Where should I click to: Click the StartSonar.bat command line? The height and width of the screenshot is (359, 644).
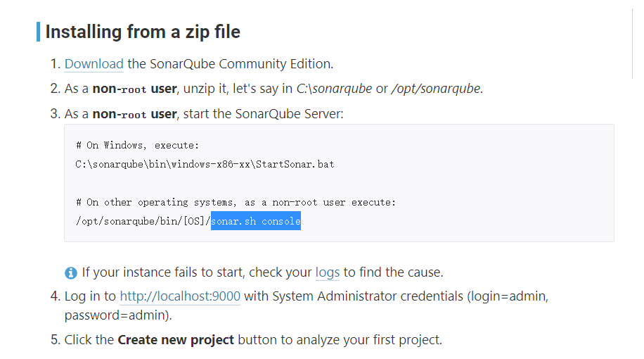click(x=205, y=164)
